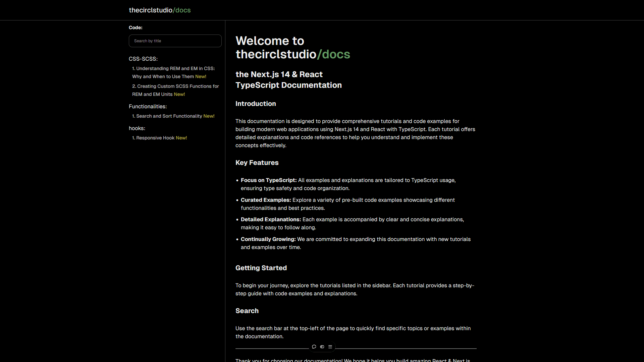Click the Getting Started heading

point(261,268)
